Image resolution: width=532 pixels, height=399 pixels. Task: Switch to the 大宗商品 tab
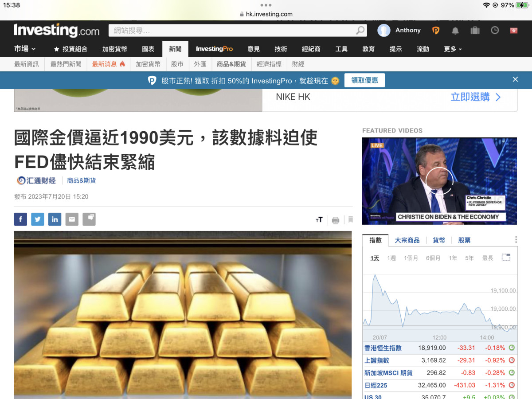pos(407,240)
